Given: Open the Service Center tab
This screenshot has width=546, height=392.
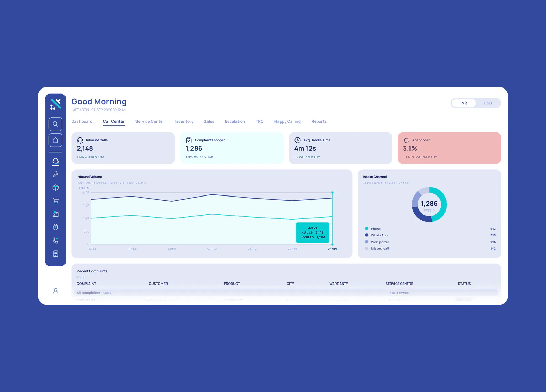Looking at the screenshot, I should click(149, 122).
